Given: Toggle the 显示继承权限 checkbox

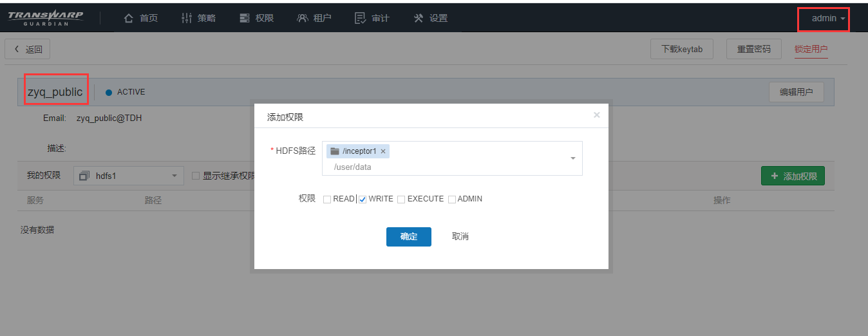Looking at the screenshot, I should pyautogui.click(x=195, y=176).
